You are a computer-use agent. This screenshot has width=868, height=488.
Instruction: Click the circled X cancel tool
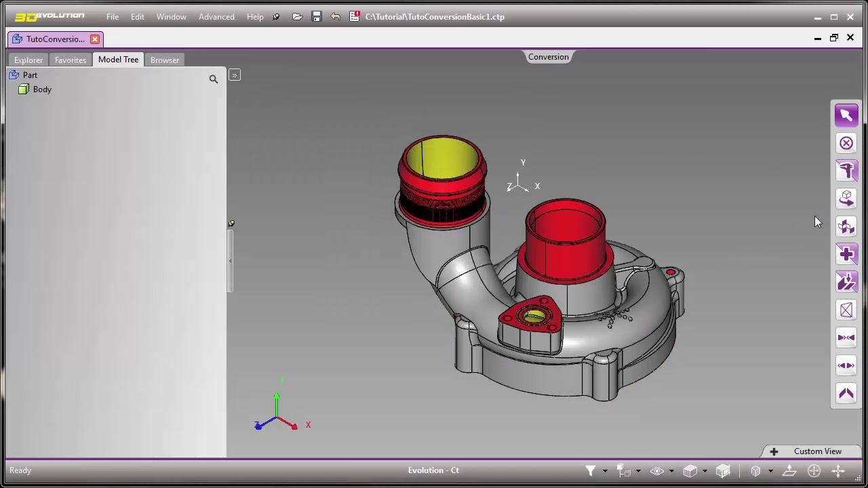tap(846, 143)
